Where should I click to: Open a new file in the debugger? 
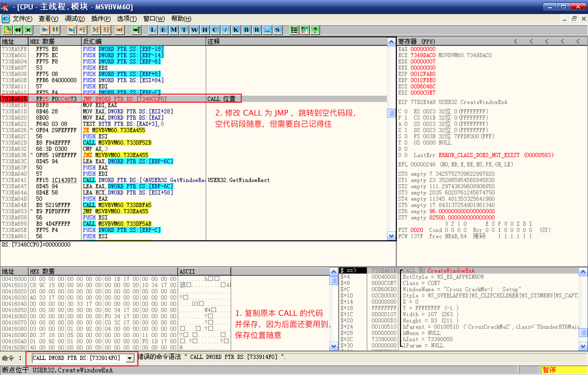pos(7,30)
